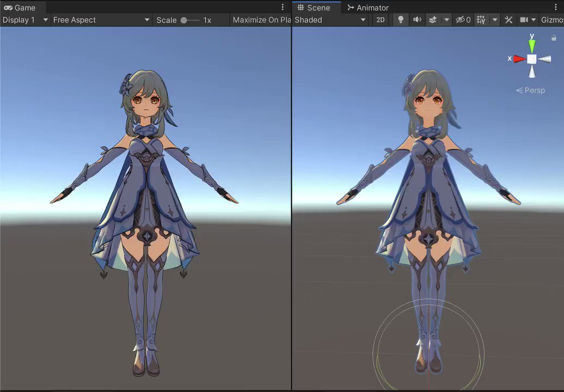Click the right grey cone on gizmo
This screenshot has height=392, width=564.
544,59
